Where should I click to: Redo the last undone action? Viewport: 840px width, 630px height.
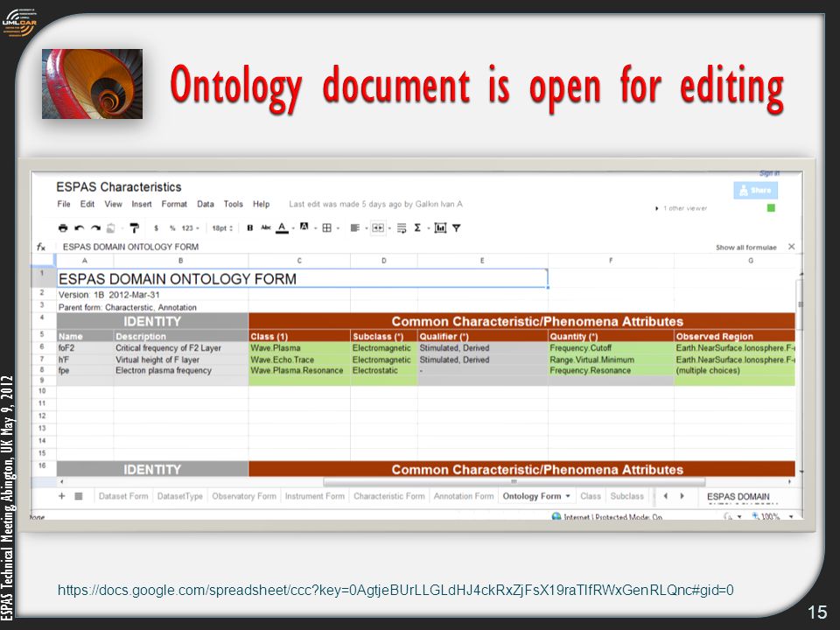coord(96,228)
